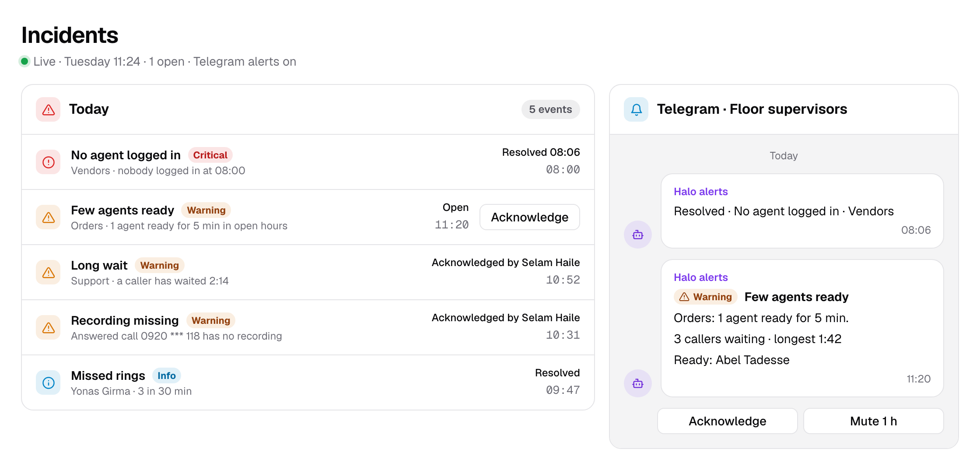Click the 5 events badge

point(550,109)
